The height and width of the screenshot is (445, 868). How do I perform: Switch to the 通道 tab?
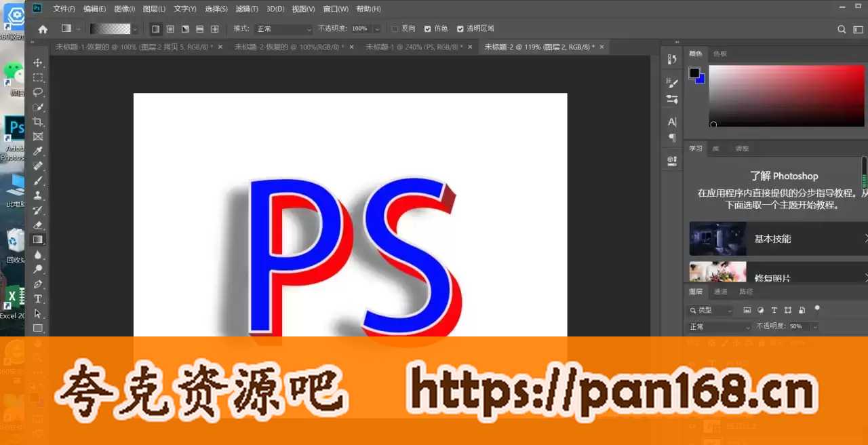(720, 292)
